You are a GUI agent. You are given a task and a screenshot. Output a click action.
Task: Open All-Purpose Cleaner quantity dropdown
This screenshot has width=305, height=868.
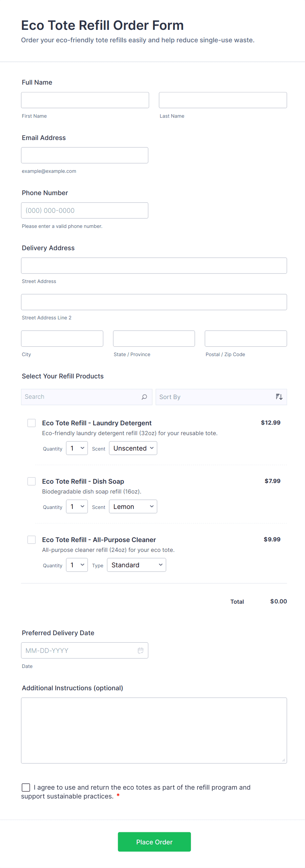(x=77, y=565)
